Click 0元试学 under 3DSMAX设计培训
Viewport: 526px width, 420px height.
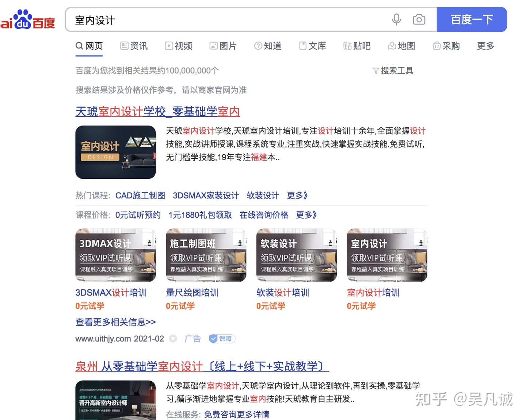coord(90,306)
